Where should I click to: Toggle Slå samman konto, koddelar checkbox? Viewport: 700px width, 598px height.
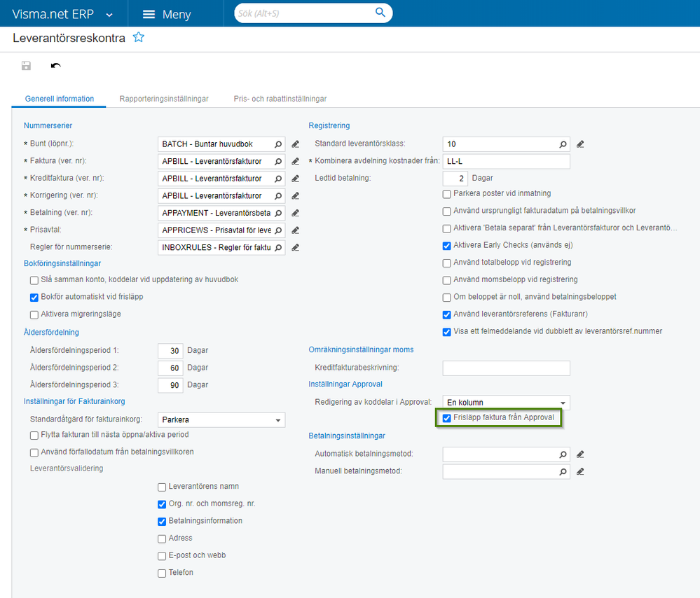coord(34,280)
